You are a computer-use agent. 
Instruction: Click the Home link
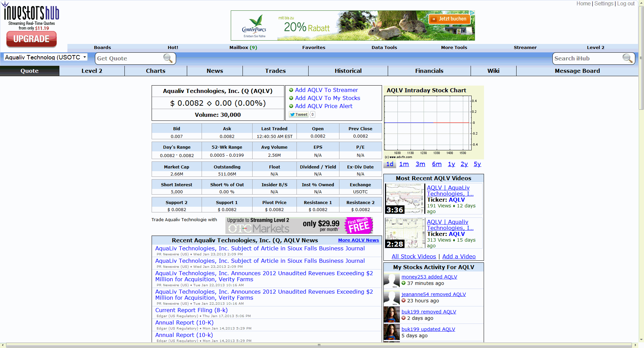[x=584, y=4]
